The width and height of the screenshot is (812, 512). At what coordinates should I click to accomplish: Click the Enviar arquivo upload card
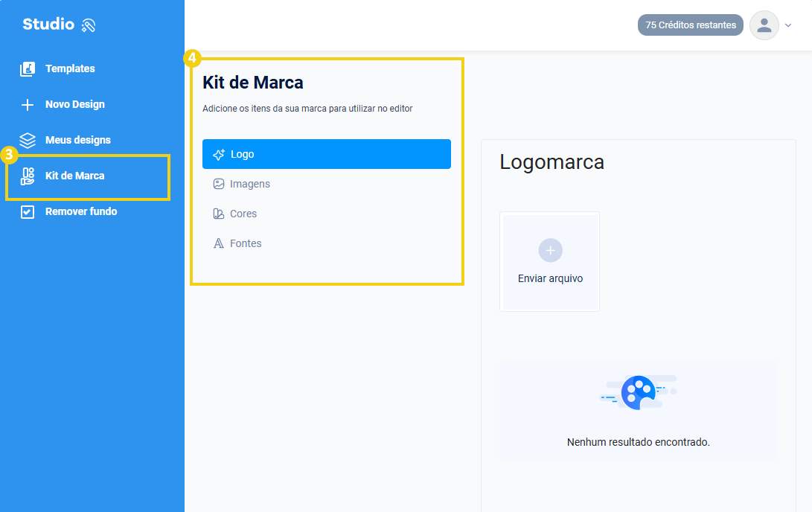pos(549,261)
